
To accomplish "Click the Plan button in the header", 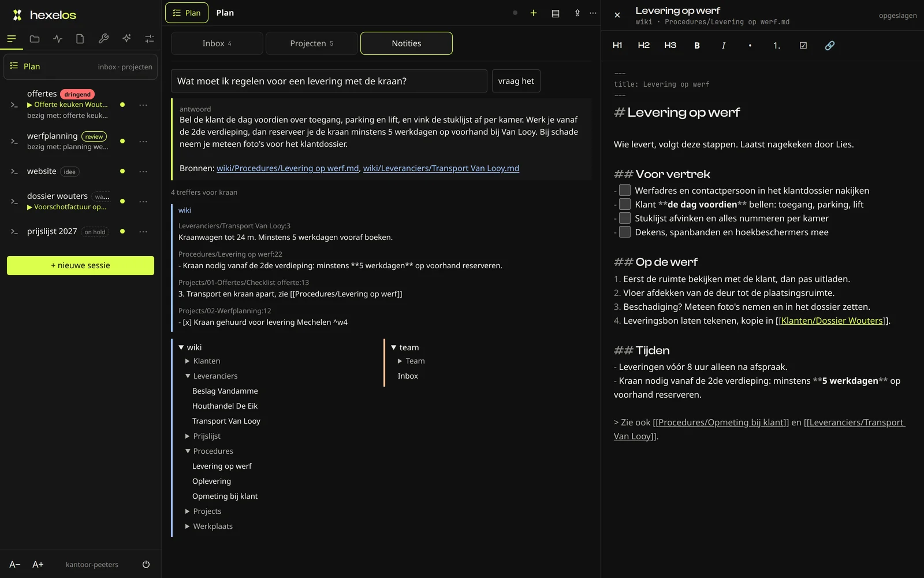I will [187, 13].
